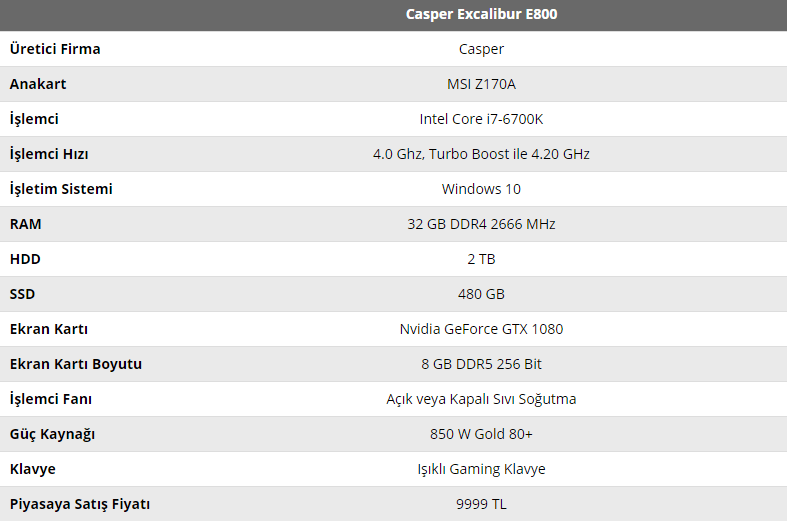This screenshot has width=787, height=521.
Task: Click the 8 GB DDR5 256 Bit value
Action: [x=481, y=364]
